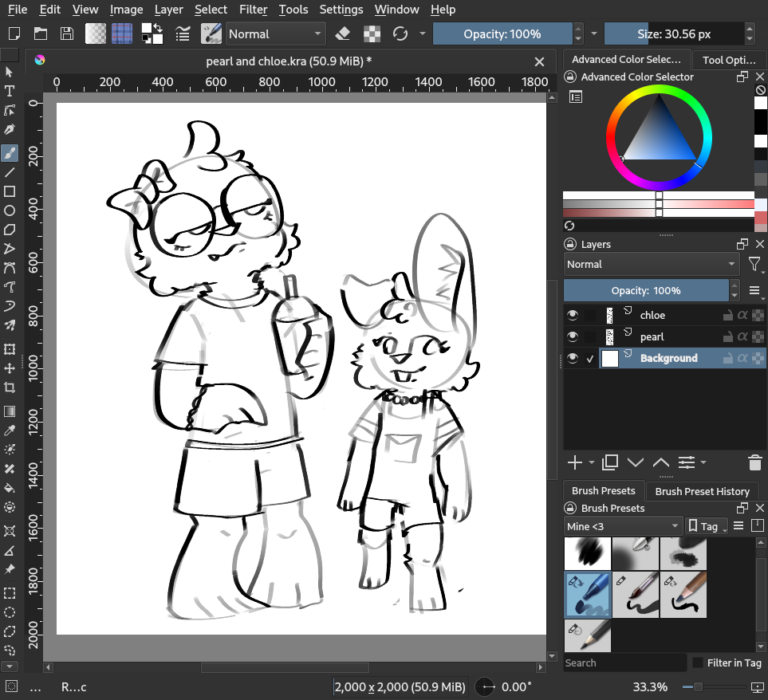Click the Duplicate Layer button
The height and width of the screenshot is (700, 768).
[609, 462]
